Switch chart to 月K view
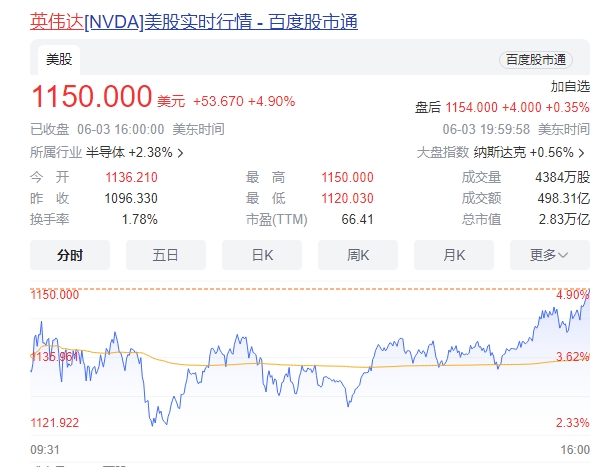Screen dimensions: 613x467 pos(454,255)
